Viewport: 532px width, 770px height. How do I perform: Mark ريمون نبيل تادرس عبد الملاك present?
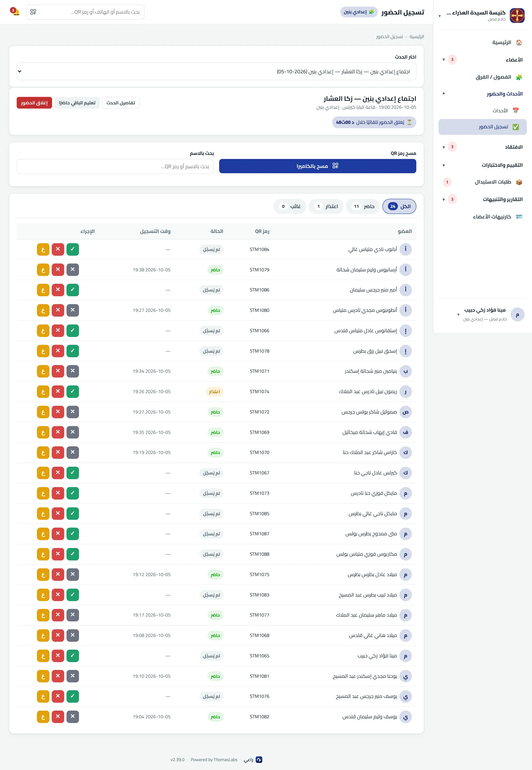point(73,392)
